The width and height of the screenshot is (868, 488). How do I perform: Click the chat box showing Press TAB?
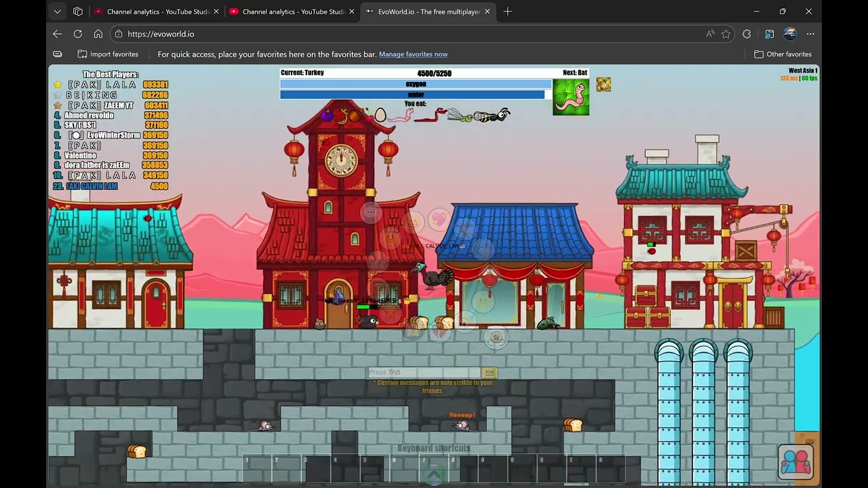point(424,372)
